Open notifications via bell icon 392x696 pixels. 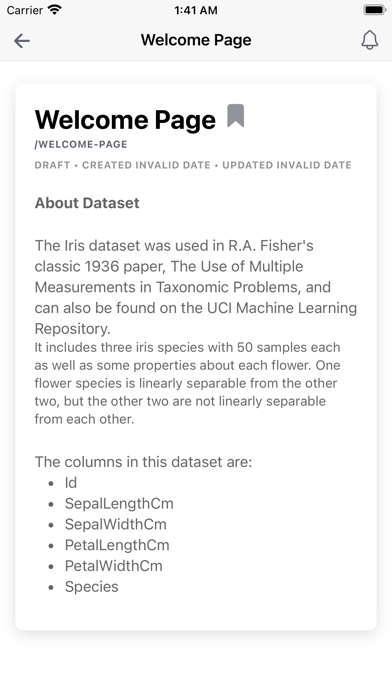click(x=369, y=40)
